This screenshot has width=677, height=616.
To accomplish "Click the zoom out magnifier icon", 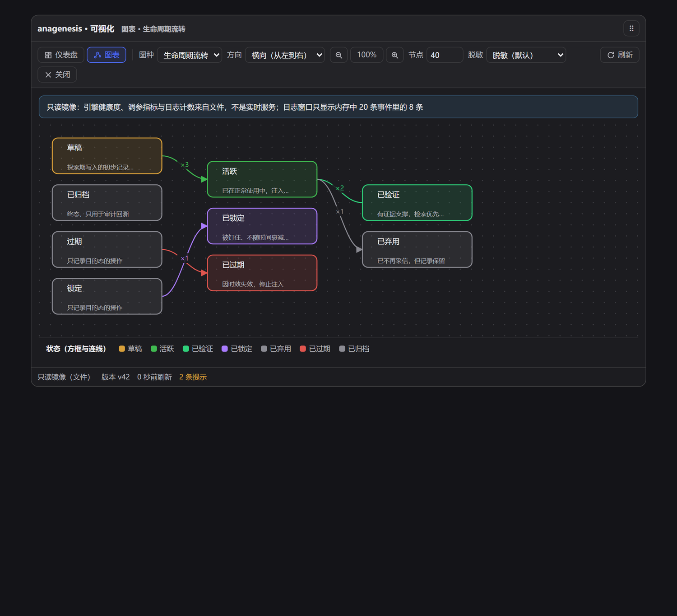I will (339, 55).
